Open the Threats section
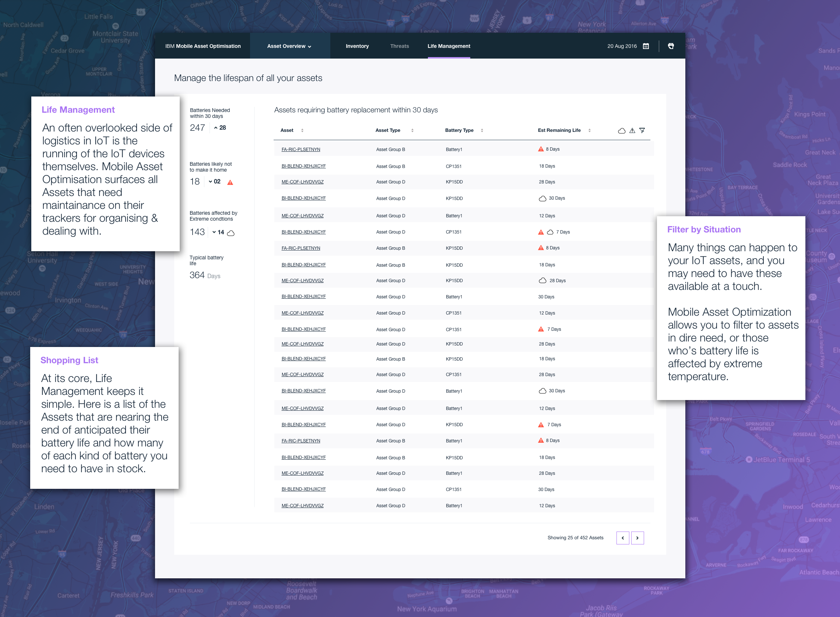 (400, 46)
